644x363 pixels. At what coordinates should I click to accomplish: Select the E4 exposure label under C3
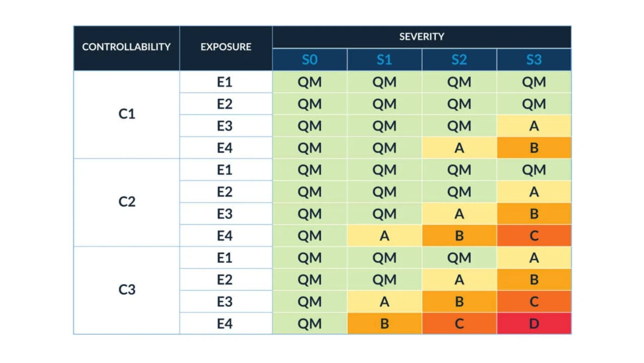coord(225,323)
